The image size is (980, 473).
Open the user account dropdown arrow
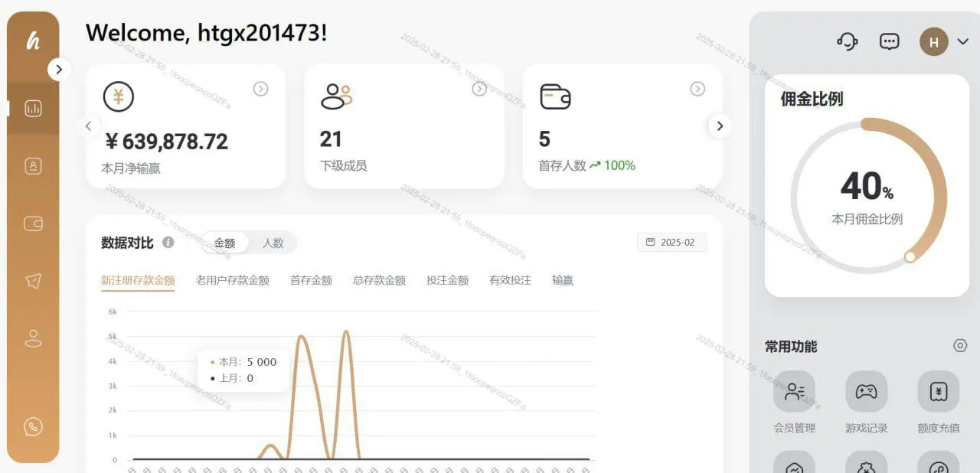[963, 42]
